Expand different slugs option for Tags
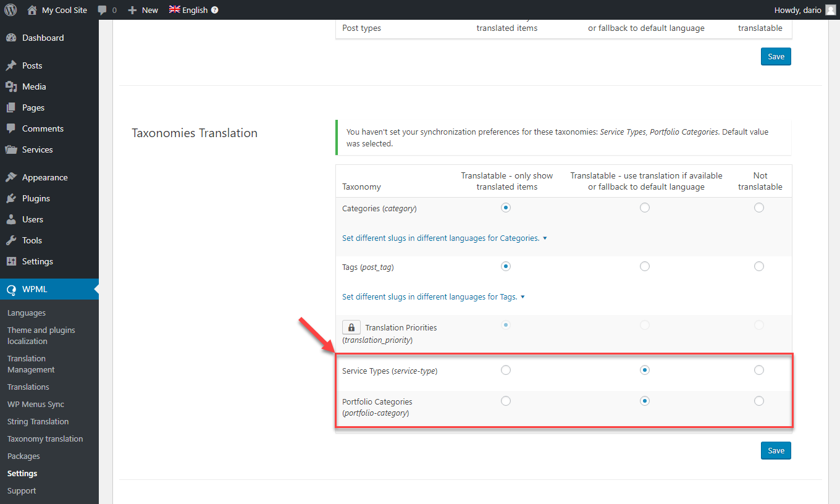Viewport: 840px width, 504px height. coord(434,296)
